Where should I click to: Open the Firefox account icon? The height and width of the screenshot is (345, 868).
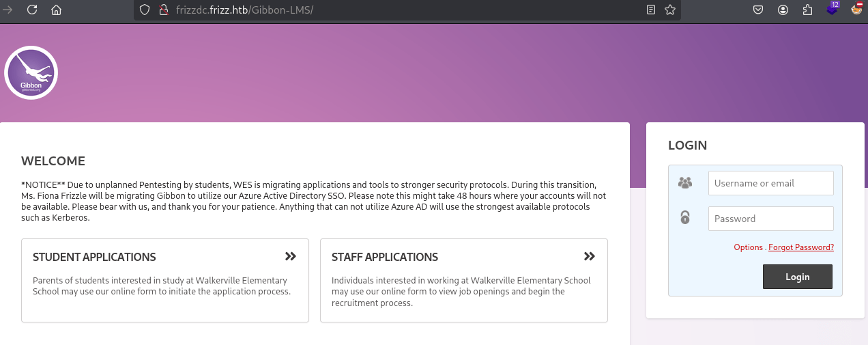tap(783, 10)
